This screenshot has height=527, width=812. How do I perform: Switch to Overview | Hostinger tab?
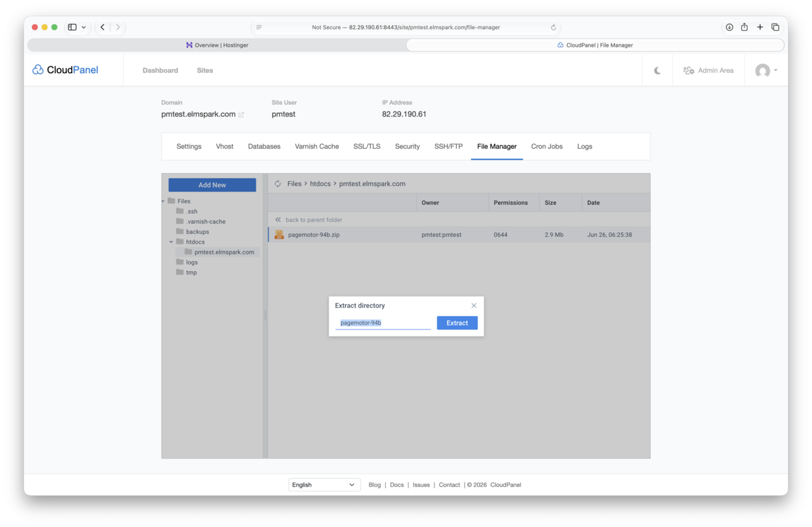tap(217, 45)
